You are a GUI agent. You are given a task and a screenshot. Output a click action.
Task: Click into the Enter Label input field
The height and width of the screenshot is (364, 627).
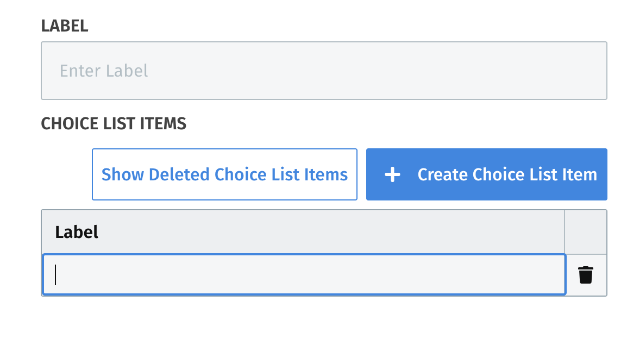[x=324, y=71]
